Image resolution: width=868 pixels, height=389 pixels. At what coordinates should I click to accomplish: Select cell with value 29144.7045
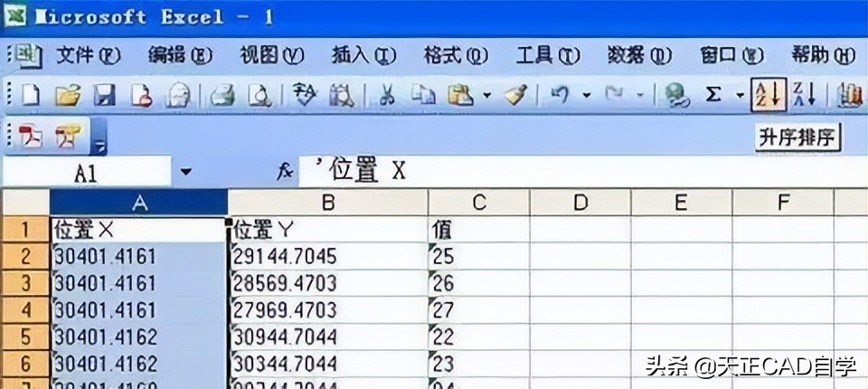pyautogui.click(x=327, y=256)
